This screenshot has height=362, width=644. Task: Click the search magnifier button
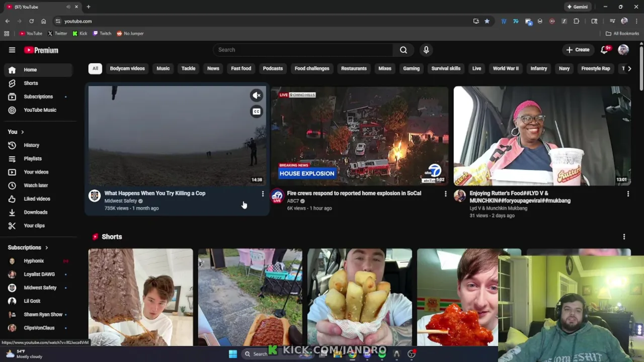(x=403, y=50)
